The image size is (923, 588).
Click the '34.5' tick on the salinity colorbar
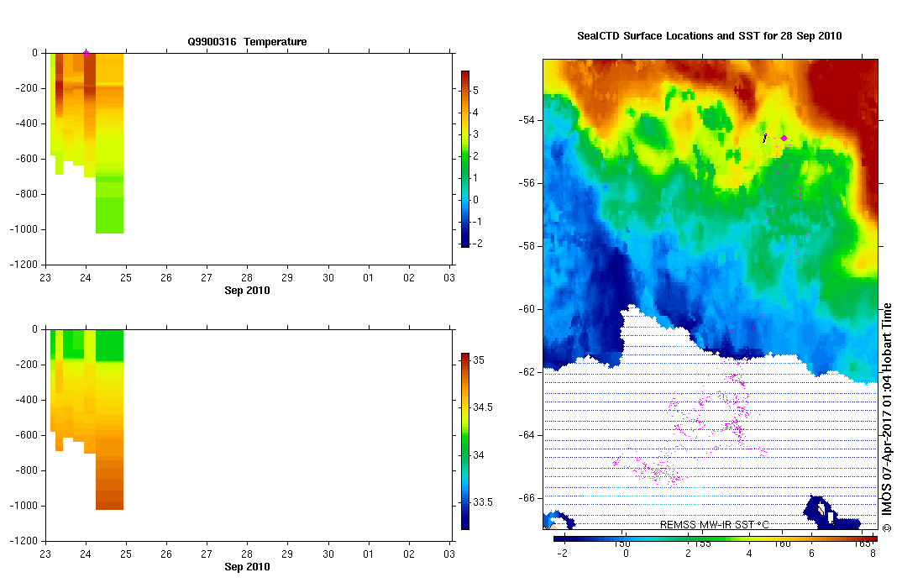coord(483,407)
